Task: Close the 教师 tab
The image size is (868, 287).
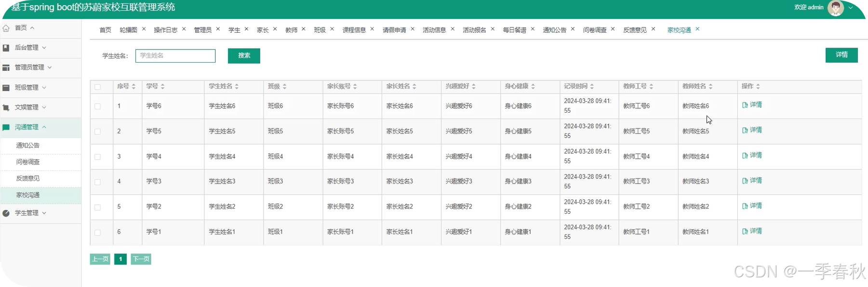Action: tap(303, 29)
